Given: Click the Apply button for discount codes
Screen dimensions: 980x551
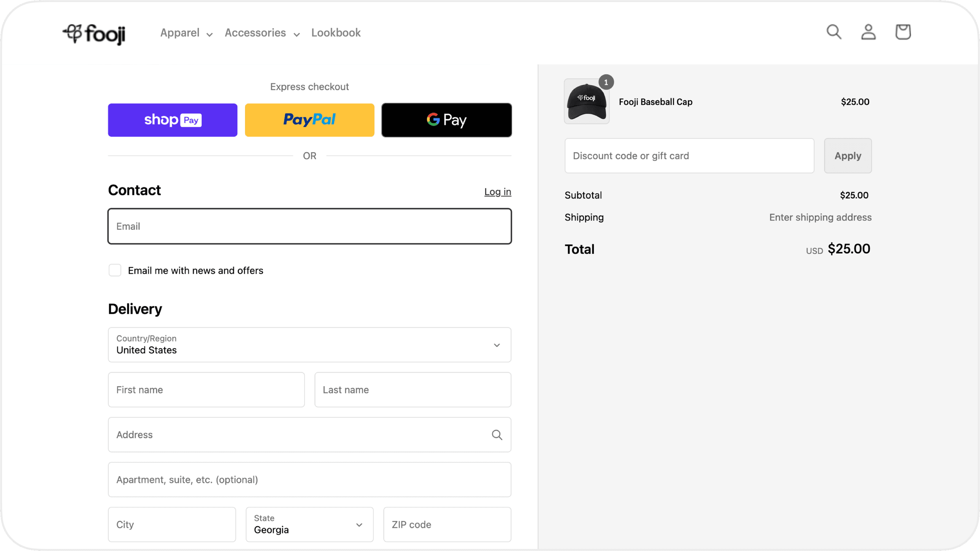Looking at the screenshot, I should [x=848, y=156].
